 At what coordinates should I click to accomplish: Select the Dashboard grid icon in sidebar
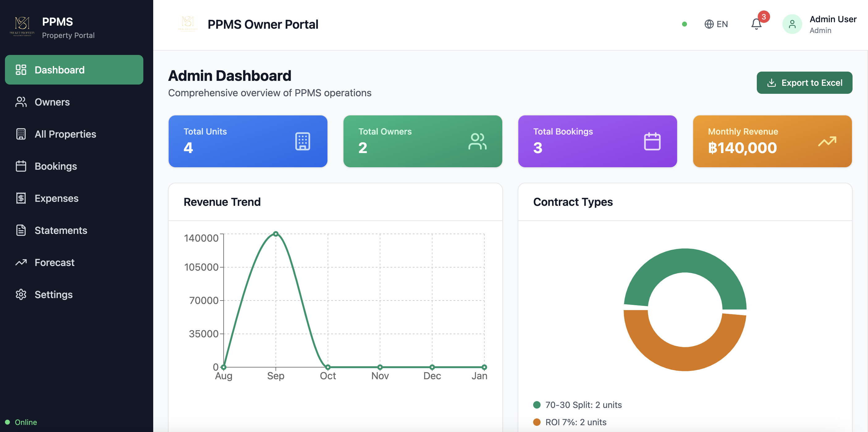tap(21, 70)
